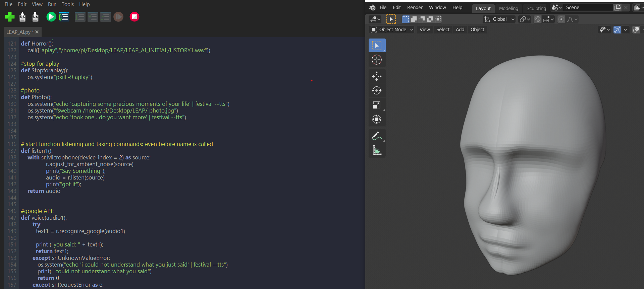Click the Step out debug icon
Screen dimensions: 644x289
pos(105,17)
